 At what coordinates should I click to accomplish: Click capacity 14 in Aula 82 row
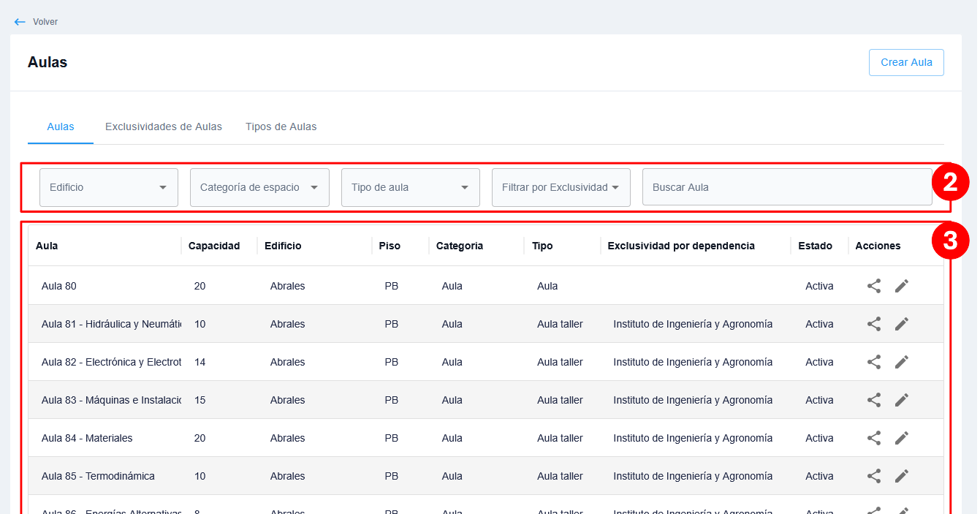point(200,362)
